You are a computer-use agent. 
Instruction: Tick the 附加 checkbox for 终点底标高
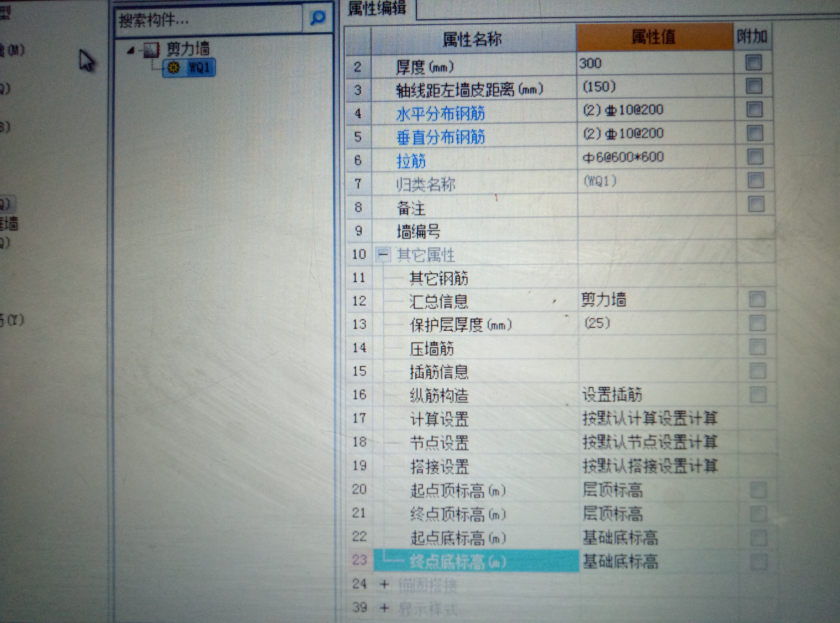(759, 561)
